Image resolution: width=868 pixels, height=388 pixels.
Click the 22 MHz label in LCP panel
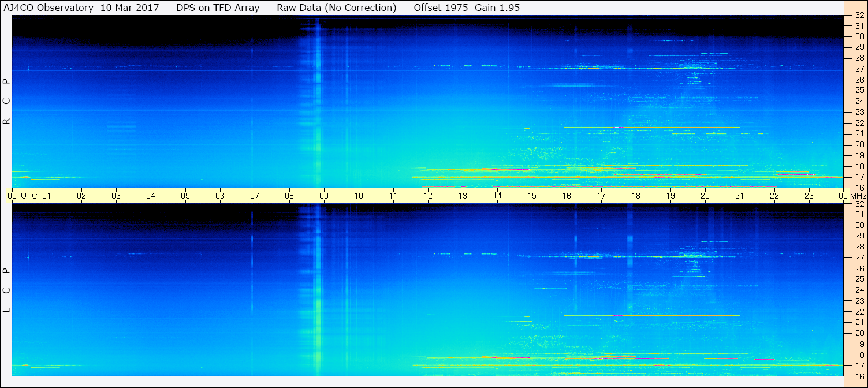pyautogui.click(x=859, y=312)
